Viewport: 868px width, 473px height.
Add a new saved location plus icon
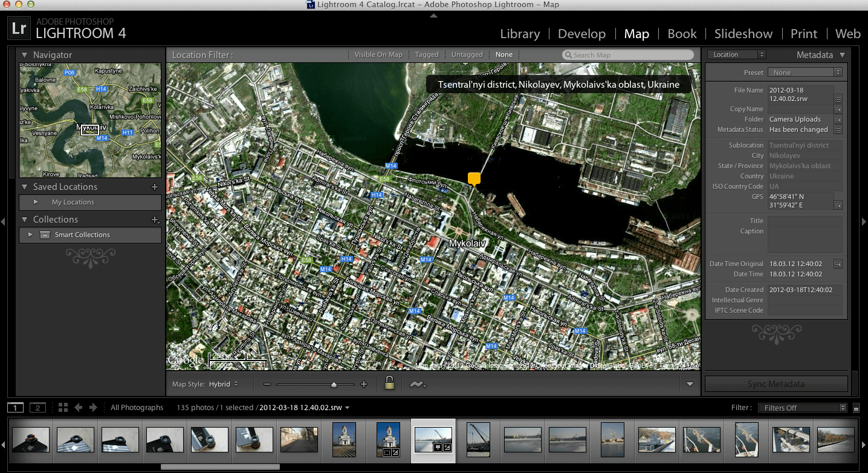pyautogui.click(x=155, y=187)
